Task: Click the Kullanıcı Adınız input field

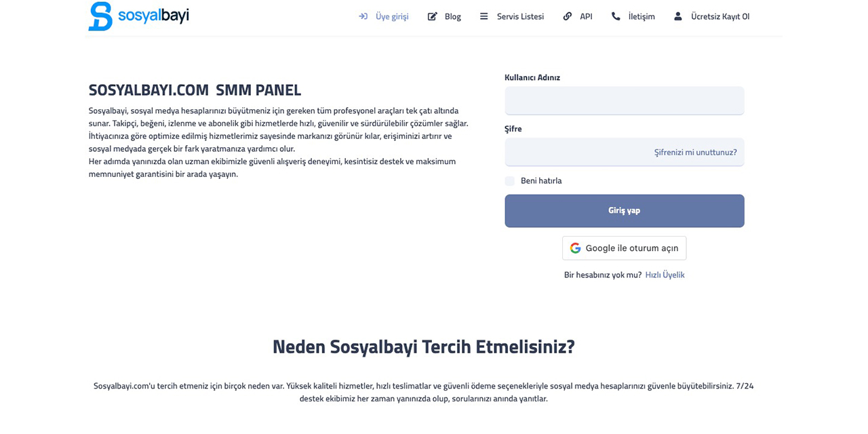Action: point(624,100)
